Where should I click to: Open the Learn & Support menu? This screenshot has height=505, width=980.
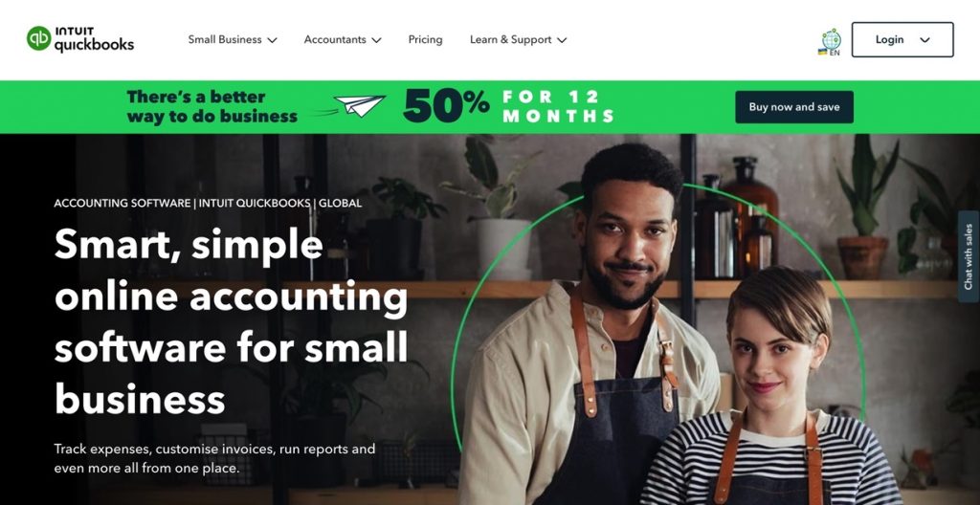pyautogui.click(x=518, y=39)
